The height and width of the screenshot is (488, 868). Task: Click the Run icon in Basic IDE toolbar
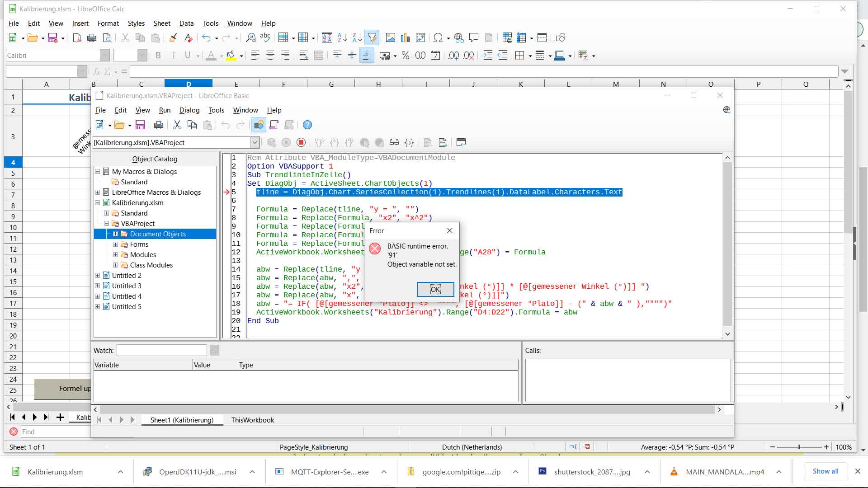286,143
